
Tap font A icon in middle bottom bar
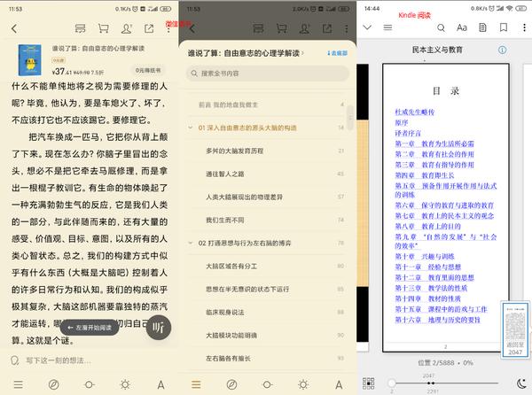[x=339, y=384]
